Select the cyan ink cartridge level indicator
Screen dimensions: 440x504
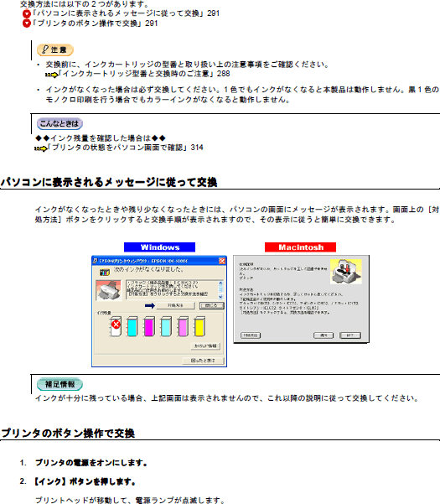tap(132, 327)
